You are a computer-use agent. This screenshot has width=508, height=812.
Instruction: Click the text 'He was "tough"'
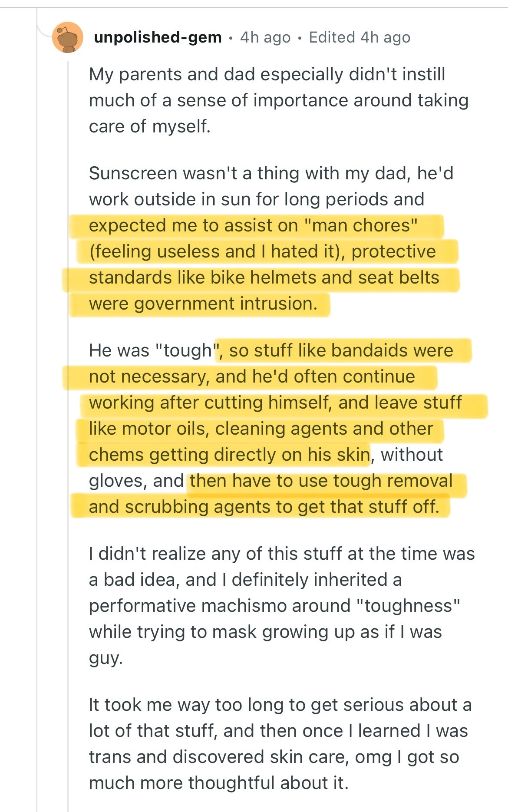point(151,350)
